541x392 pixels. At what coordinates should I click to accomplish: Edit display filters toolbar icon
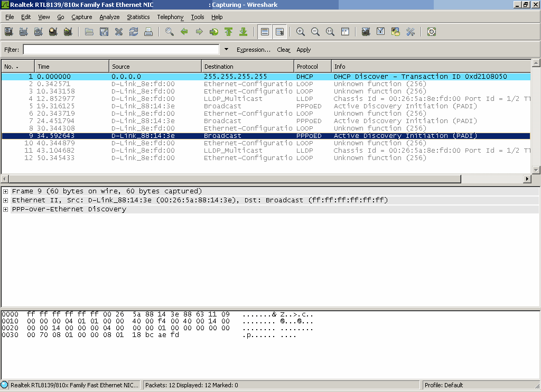click(380, 32)
